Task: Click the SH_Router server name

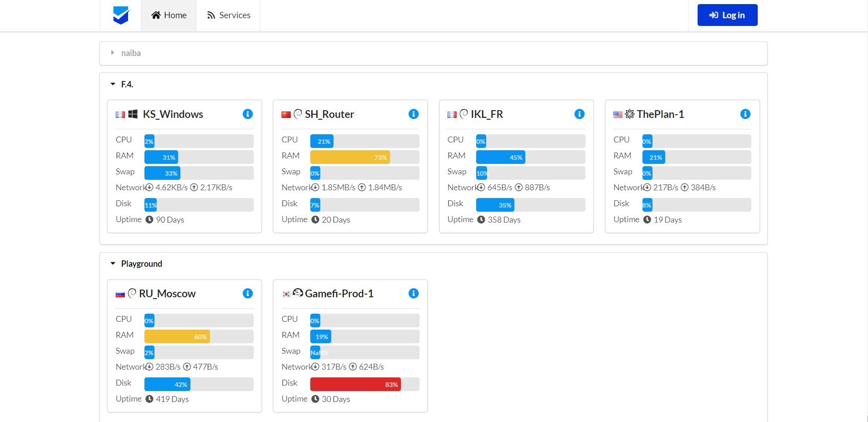Action: click(x=329, y=114)
